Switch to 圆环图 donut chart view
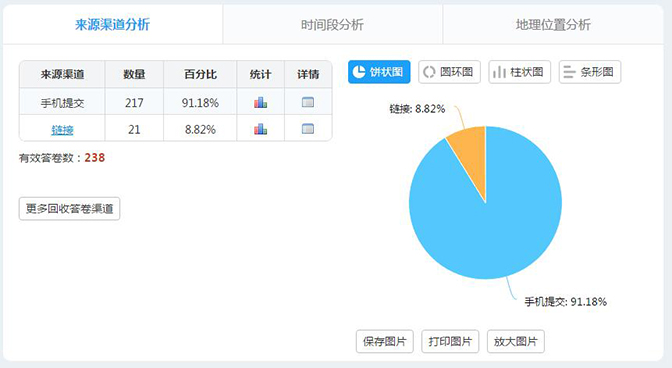Image resolution: width=672 pixels, height=368 pixels. click(x=449, y=72)
